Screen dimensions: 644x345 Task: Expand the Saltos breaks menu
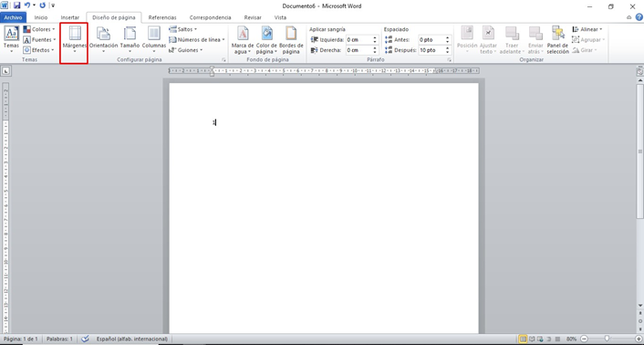coord(183,29)
